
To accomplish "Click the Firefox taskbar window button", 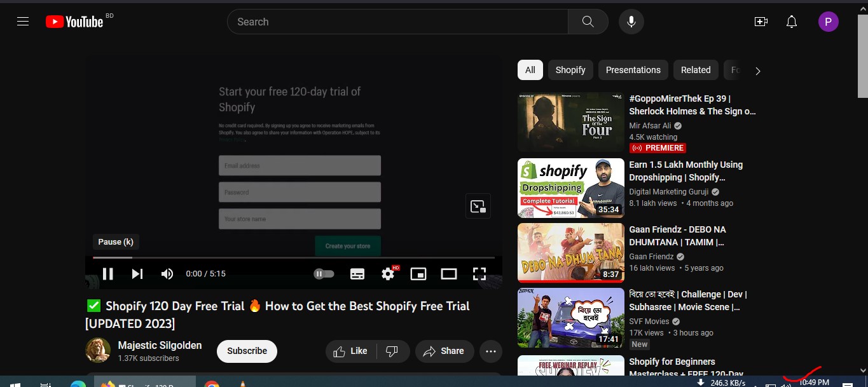I will tap(145, 383).
